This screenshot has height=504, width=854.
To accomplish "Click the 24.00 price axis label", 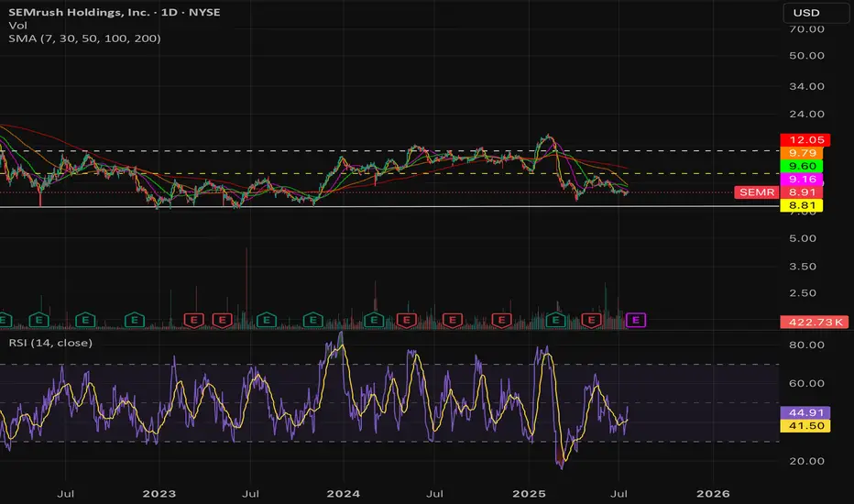I will (806, 114).
